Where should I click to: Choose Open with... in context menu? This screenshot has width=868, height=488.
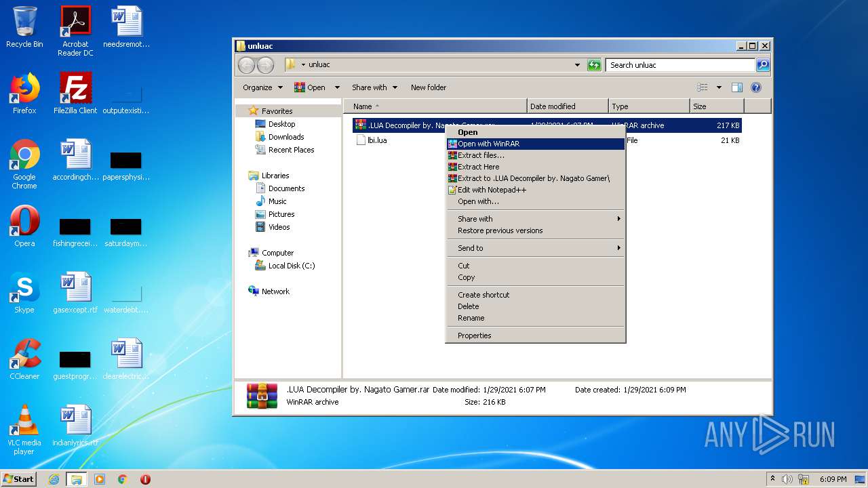[x=535, y=201]
